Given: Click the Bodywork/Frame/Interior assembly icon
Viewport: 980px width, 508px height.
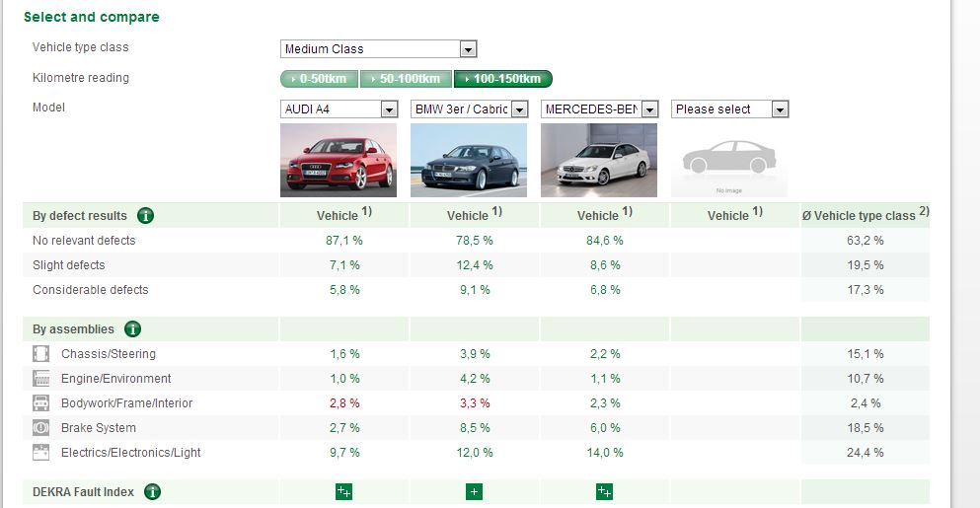Looking at the screenshot, I should tap(41, 403).
